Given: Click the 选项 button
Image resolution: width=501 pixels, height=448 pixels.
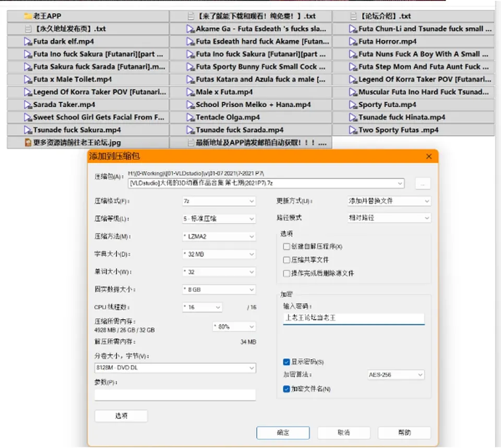Looking at the screenshot, I should coord(121,416).
